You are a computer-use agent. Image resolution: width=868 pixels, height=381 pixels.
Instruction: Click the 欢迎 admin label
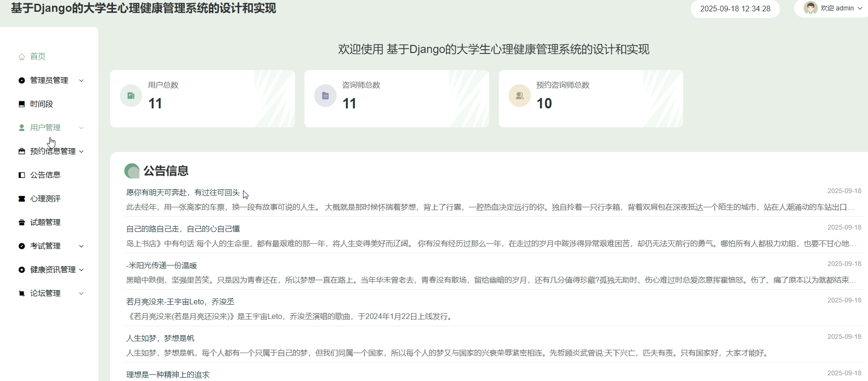837,8
